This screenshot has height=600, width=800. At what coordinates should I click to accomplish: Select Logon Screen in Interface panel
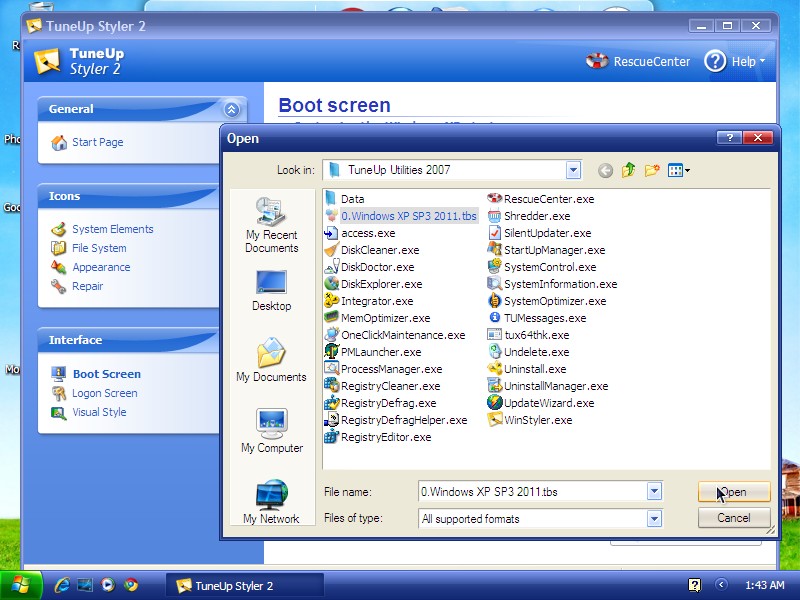tap(94, 393)
